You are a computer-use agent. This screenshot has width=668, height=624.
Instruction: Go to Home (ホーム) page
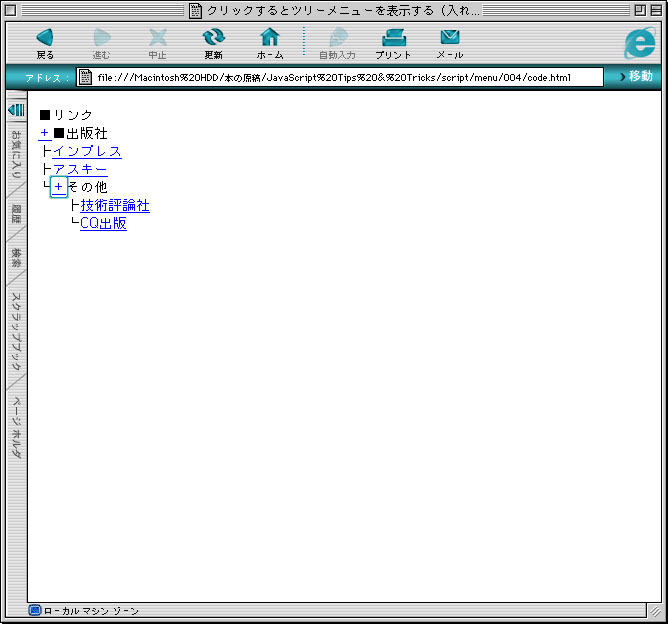270,43
